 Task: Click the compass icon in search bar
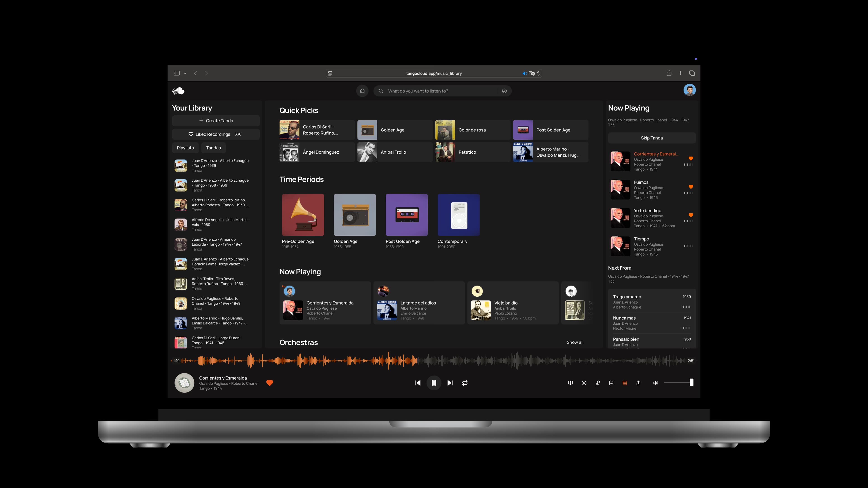(x=505, y=91)
